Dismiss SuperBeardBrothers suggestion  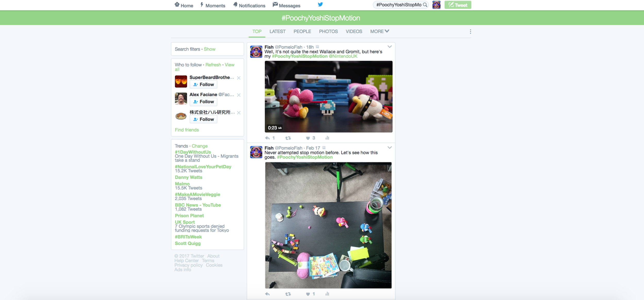(x=239, y=78)
